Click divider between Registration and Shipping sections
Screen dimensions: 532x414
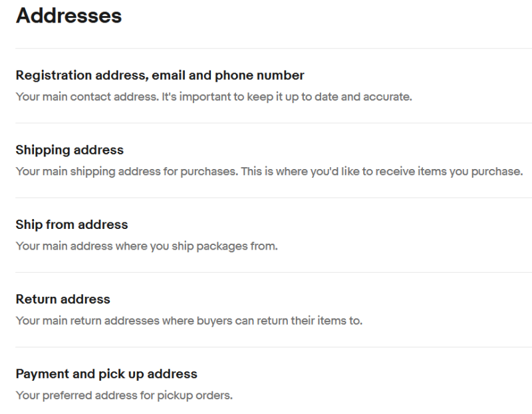(x=266, y=123)
